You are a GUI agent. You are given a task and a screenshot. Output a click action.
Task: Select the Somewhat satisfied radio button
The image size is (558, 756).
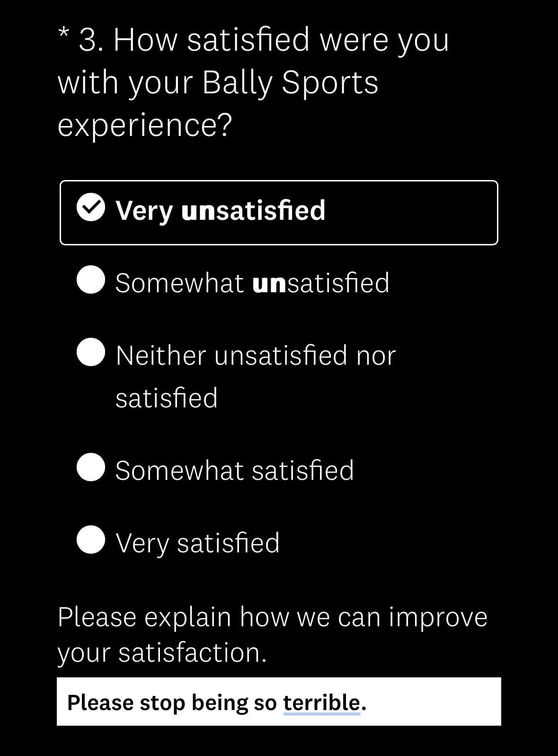[x=90, y=468]
